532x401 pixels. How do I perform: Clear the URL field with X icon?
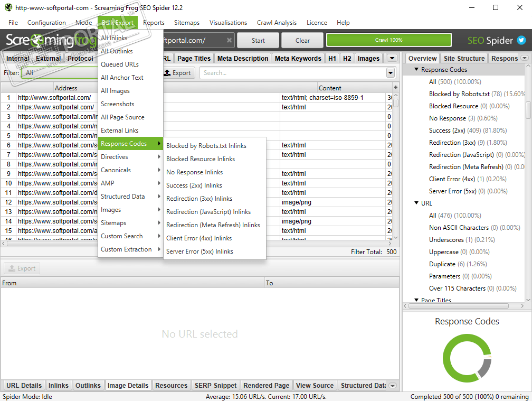(x=230, y=40)
